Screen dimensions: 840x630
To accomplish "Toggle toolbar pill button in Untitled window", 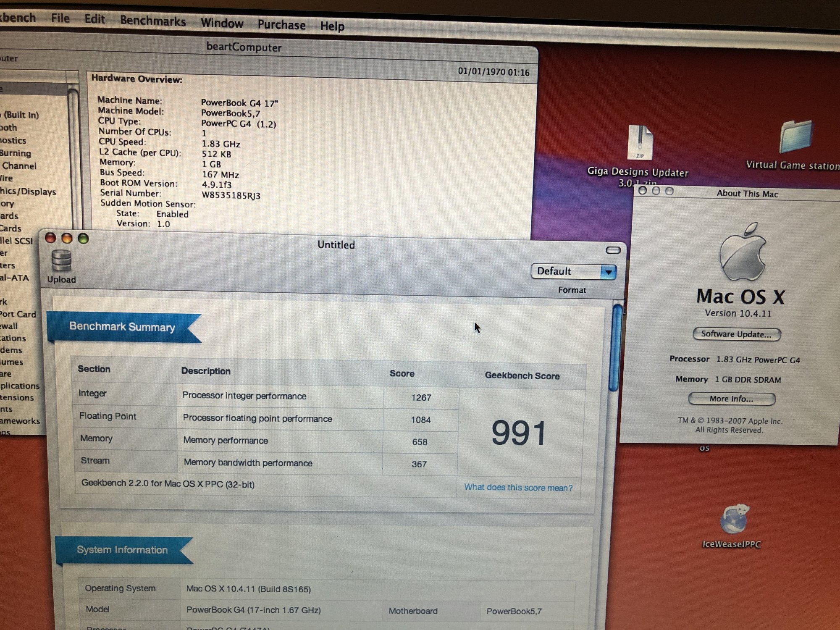I will coord(613,250).
